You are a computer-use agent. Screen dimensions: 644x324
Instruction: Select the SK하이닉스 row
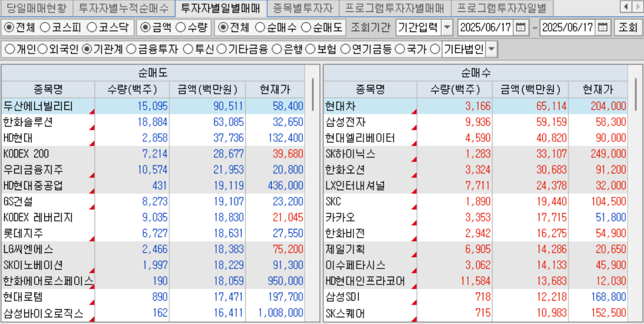[x=475, y=154]
